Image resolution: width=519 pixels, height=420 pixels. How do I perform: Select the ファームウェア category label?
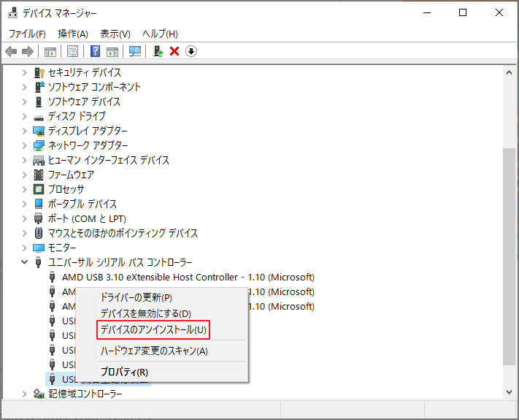point(71,175)
